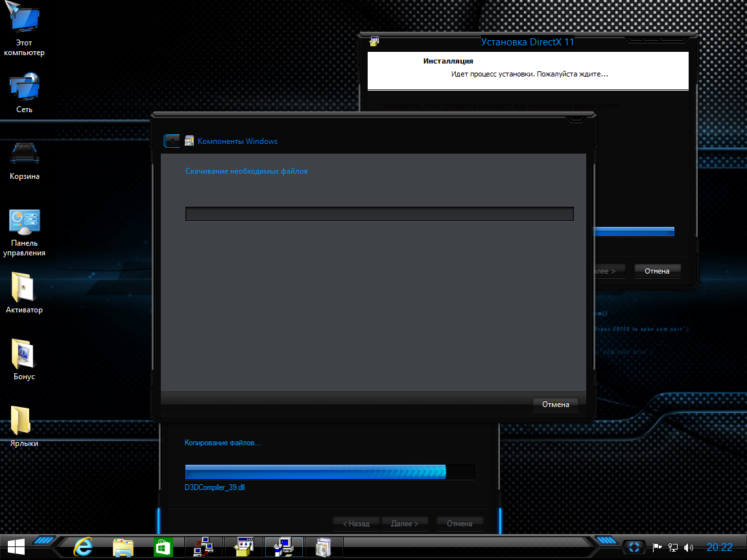Open network status tray icon

coord(672,548)
